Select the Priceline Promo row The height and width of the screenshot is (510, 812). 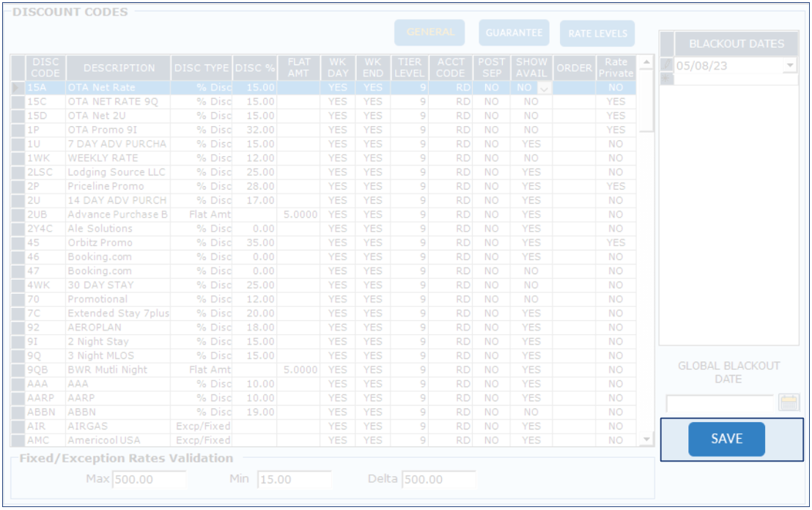click(x=117, y=186)
